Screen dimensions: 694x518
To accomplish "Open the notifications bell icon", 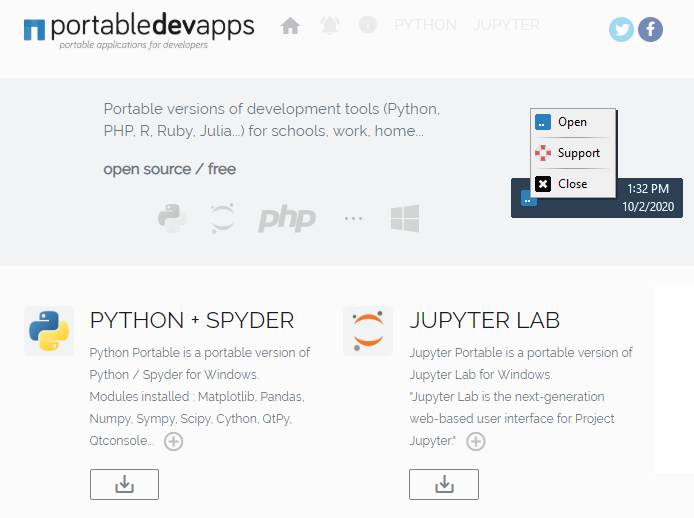I will click(330, 25).
